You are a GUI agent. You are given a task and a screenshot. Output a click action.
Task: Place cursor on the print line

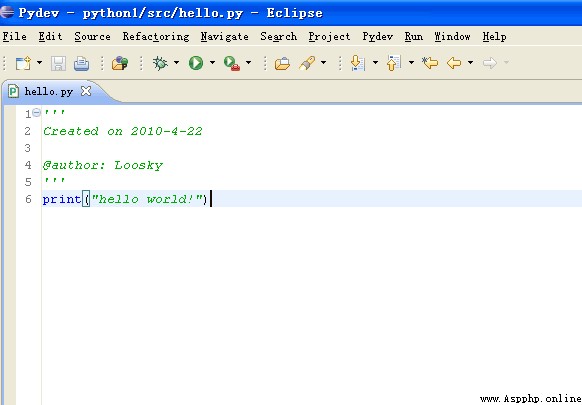312,199
